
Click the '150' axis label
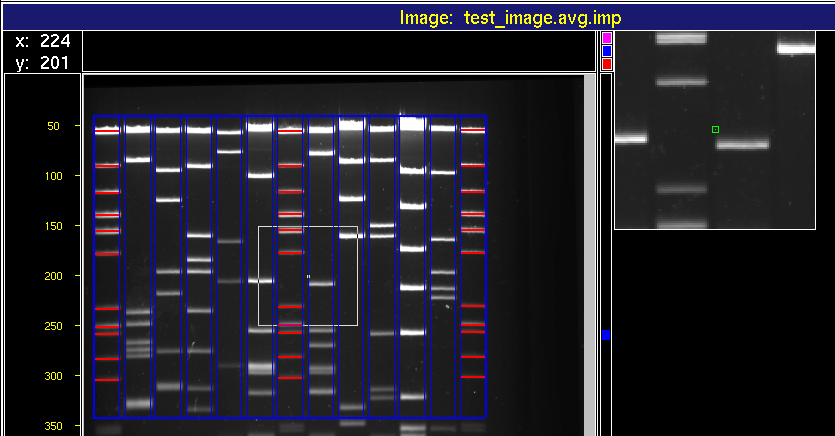(x=53, y=226)
